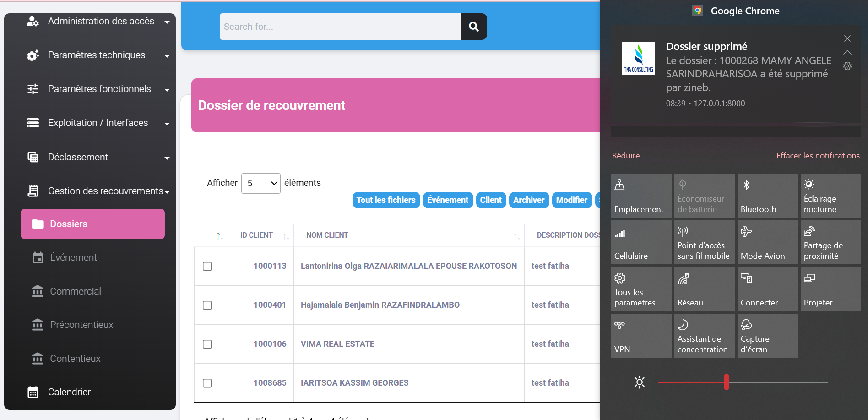Click the Calendrier calendar icon in sidebar
Screen dimensions: 868x420
[x=33, y=392]
